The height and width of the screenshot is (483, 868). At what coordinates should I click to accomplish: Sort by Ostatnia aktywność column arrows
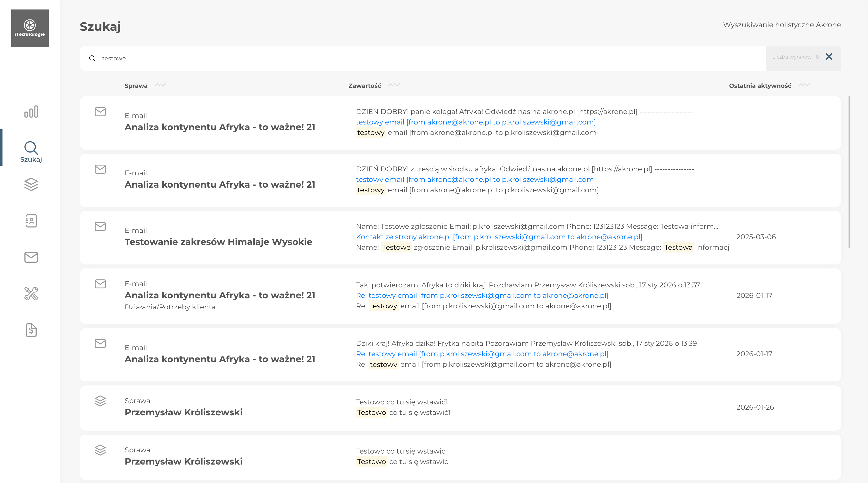point(804,85)
